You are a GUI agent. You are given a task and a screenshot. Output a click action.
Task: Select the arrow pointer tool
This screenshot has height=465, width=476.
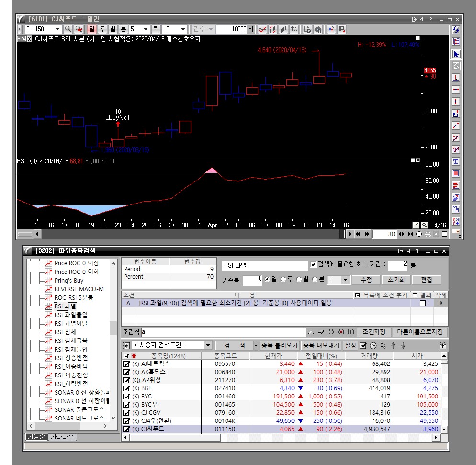point(455,54)
